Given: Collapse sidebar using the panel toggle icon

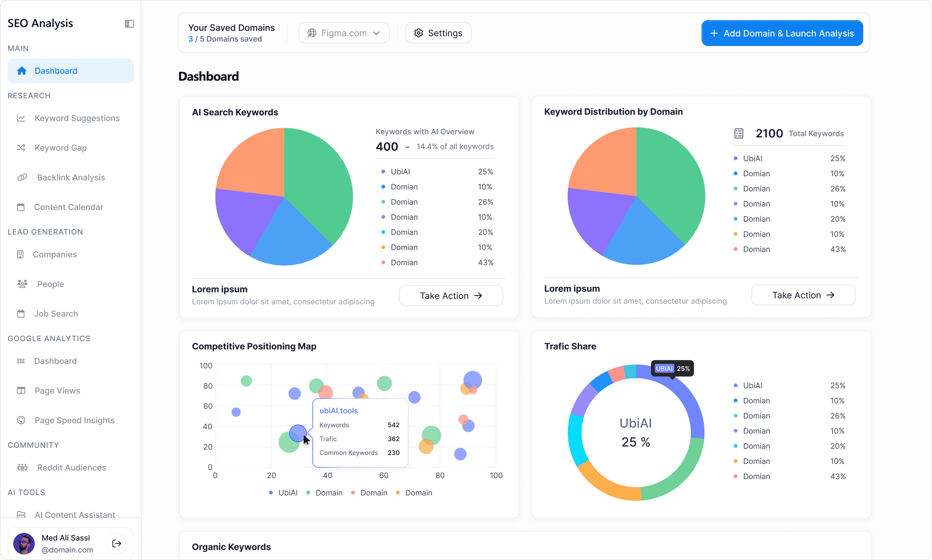Looking at the screenshot, I should click(x=129, y=24).
